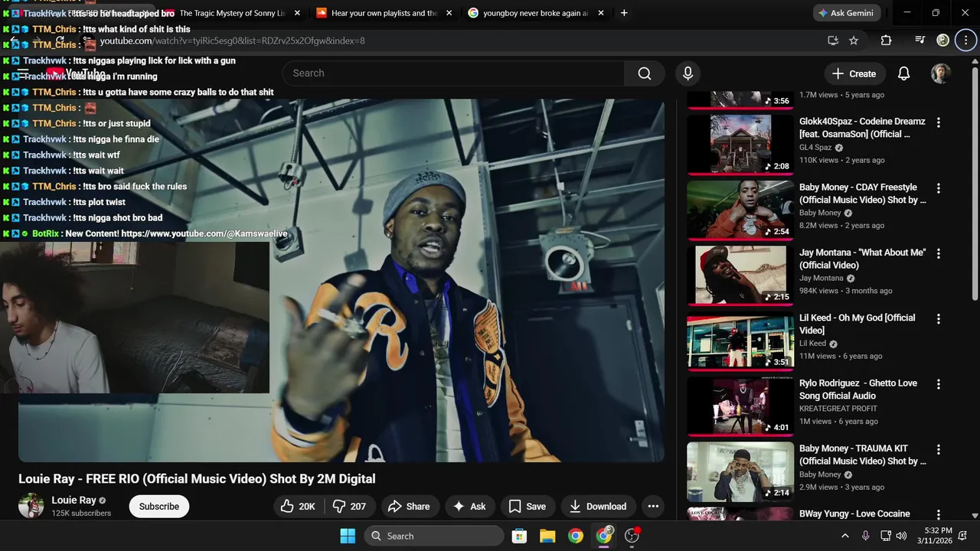Open Glokk40Spaz Codeine Dreamz thumbnail
980x551 pixels.
740,144
